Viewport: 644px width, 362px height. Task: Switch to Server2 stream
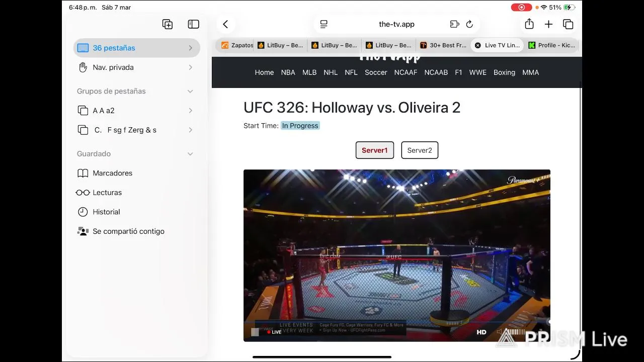(x=420, y=150)
